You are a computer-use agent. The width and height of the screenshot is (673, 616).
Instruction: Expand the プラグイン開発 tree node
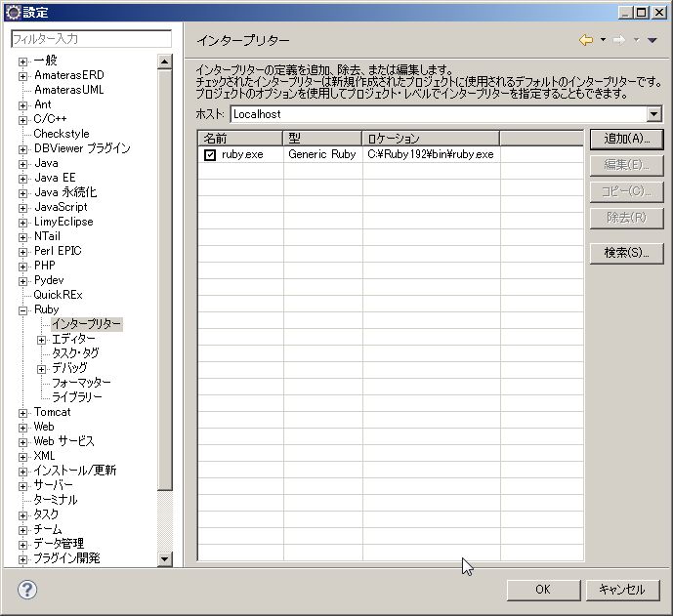(x=23, y=559)
